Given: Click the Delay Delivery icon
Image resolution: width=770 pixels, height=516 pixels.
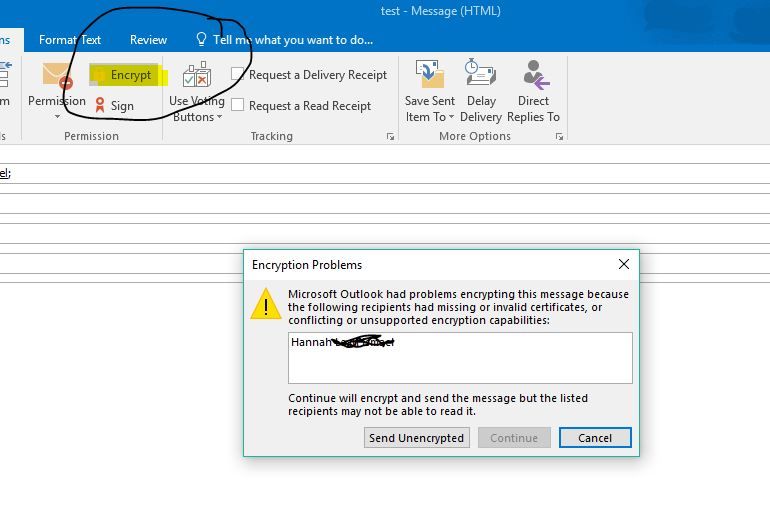Looking at the screenshot, I should (x=480, y=73).
